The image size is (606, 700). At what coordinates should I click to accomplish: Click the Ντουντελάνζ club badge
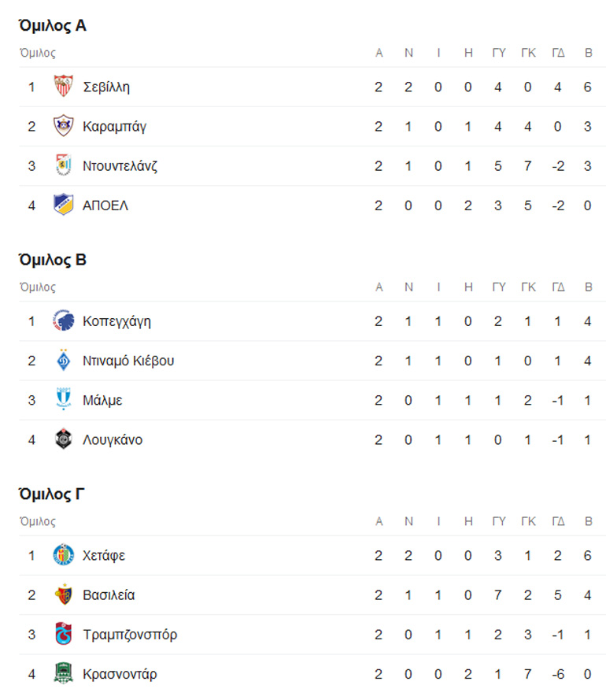[63, 166]
